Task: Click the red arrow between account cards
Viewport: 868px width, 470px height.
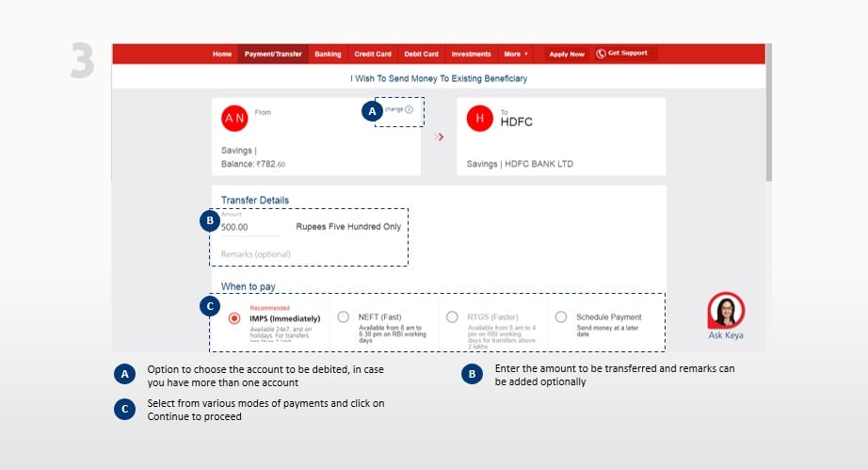Action: coord(439,138)
